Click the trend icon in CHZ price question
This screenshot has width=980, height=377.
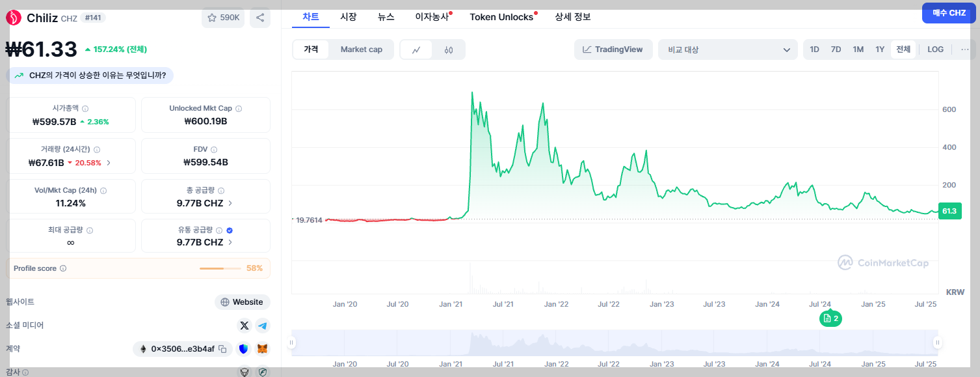(x=19, y=76)
